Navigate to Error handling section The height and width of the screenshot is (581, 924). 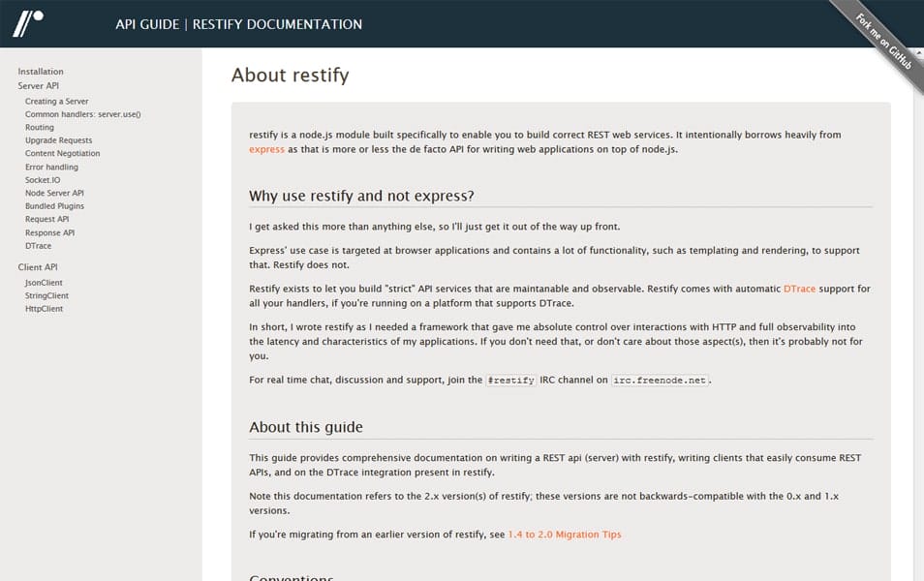point(51,168)
